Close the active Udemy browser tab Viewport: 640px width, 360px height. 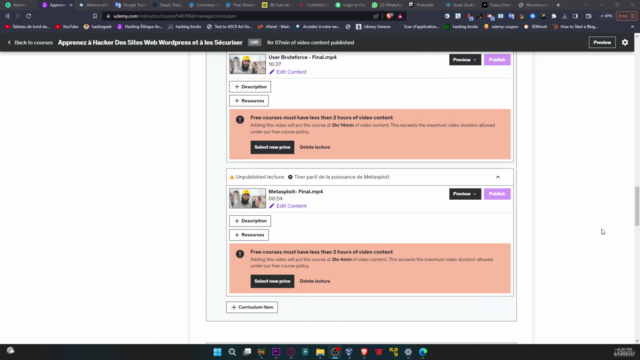coord(71,5)
